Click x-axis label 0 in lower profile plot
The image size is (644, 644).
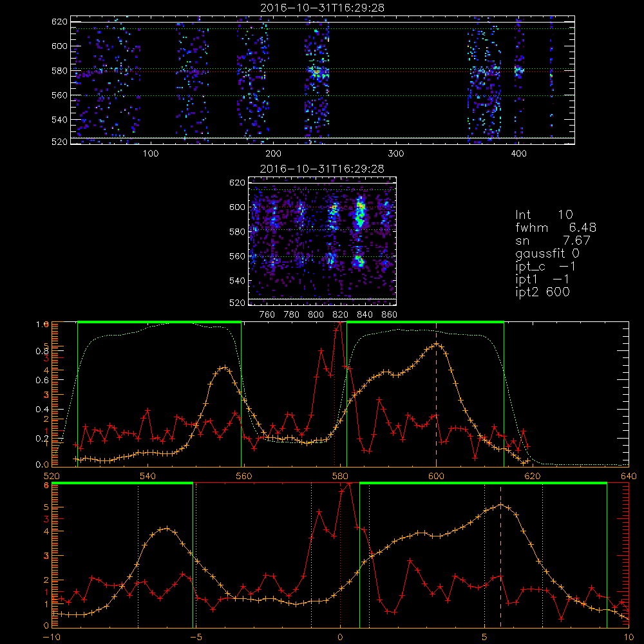point(340,638)
